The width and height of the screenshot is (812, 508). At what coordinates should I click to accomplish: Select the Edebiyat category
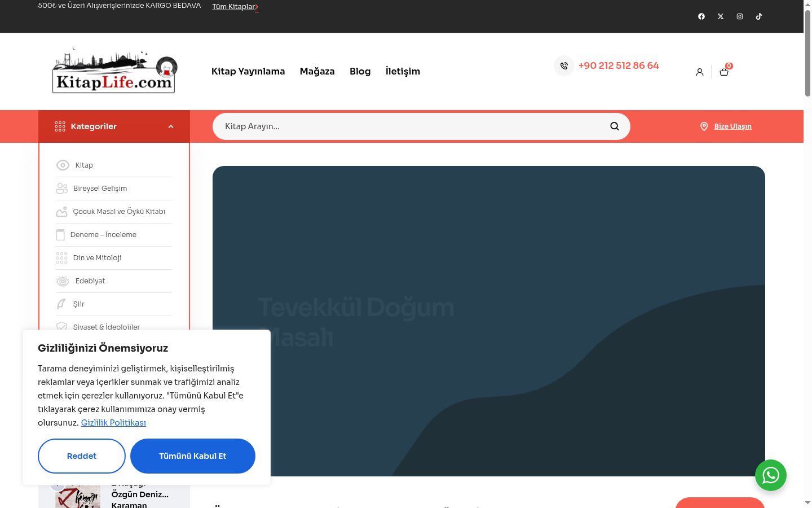click(x=90, y=281)
